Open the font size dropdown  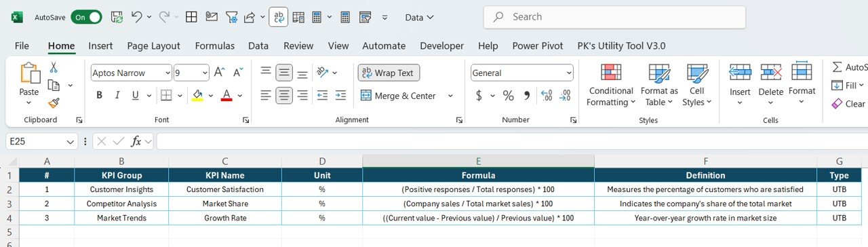pyautogui.click(x=204, y=73)
